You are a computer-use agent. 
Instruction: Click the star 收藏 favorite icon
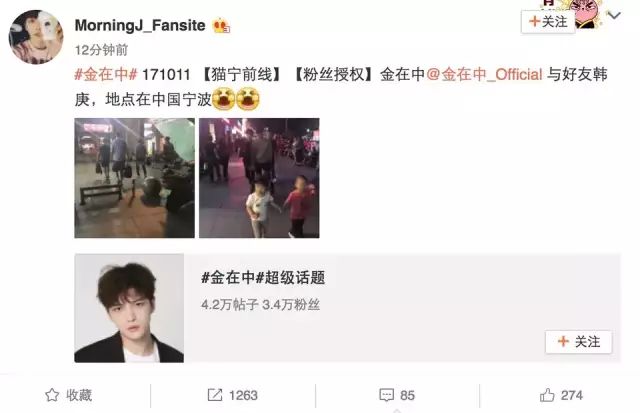click(x=52, y=395)
